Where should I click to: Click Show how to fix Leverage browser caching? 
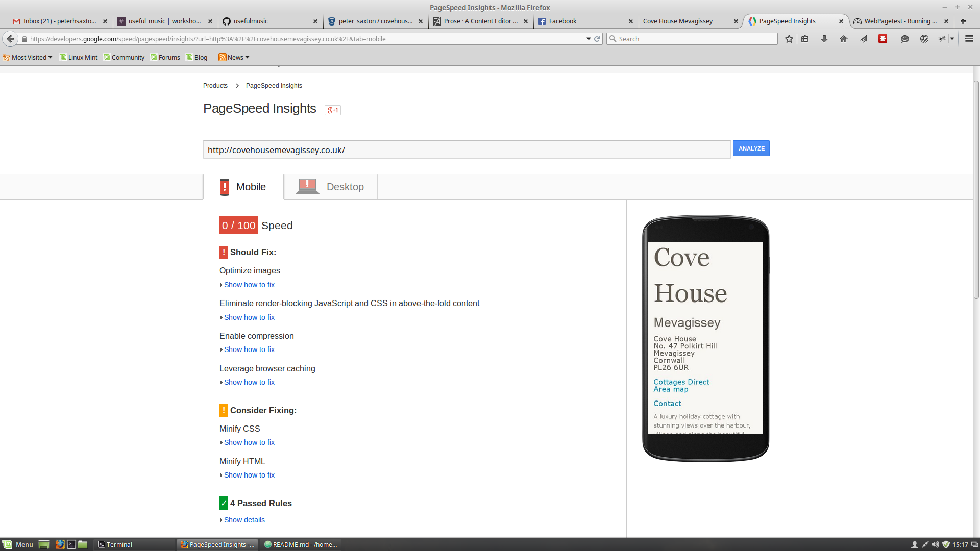coord(249,382)
